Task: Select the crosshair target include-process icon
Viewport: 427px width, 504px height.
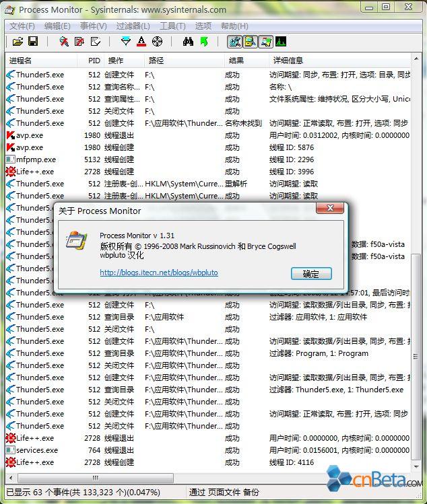Action: 157,42
